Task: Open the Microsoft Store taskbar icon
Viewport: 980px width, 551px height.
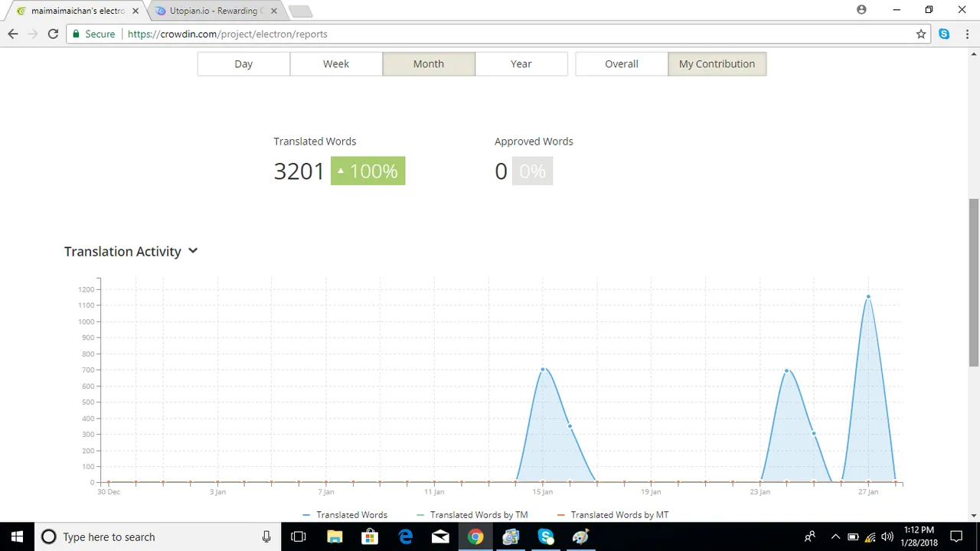Action: (x=370, y=536)
